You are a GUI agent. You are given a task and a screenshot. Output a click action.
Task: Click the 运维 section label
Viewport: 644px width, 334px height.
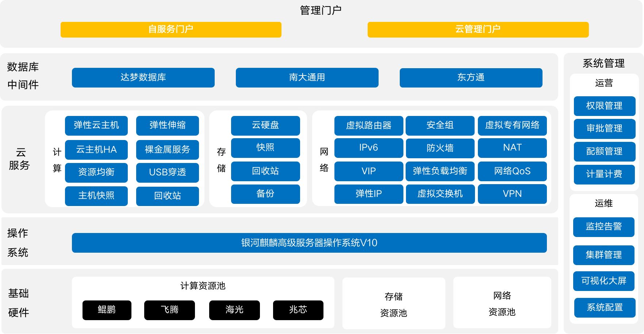[x=604, y=203]
